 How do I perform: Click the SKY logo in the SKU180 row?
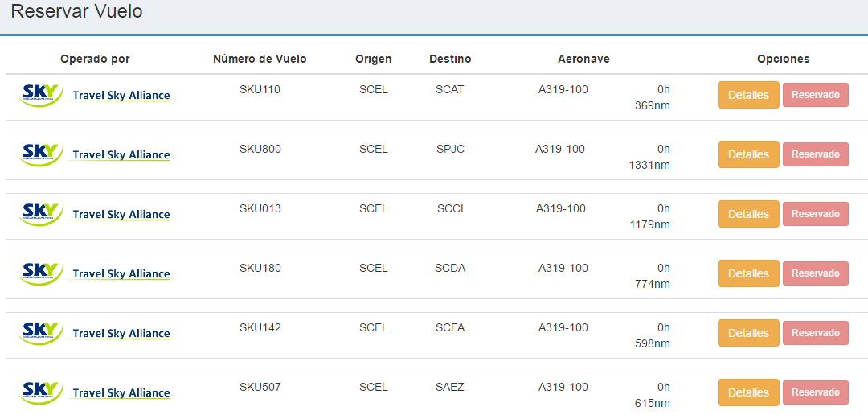pos(40,273)
